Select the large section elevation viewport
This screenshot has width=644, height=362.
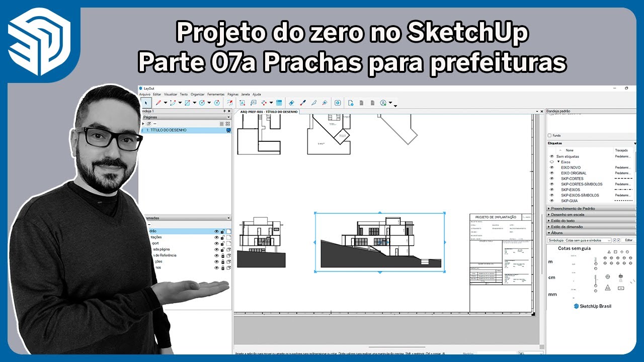tap(380, 242)
